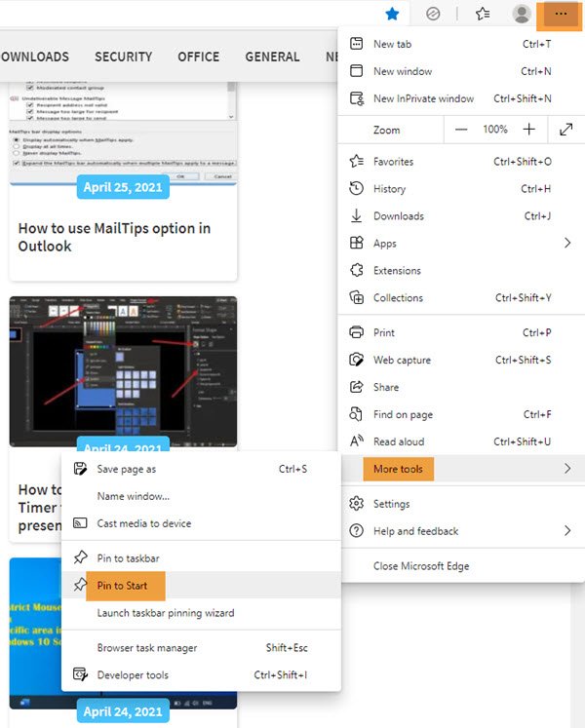
Task: Choose Launch taskbar pinning wizard
Action: coord(201,613)
